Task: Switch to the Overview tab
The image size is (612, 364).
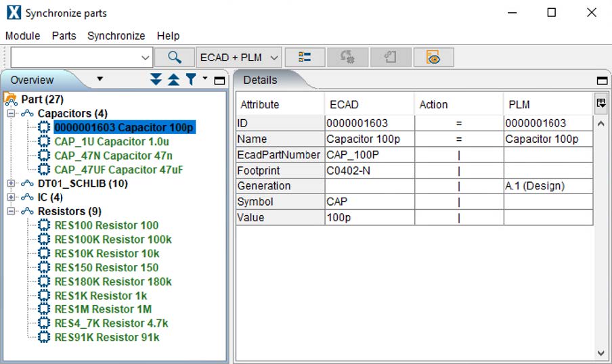Action: (x=32, y=80)
